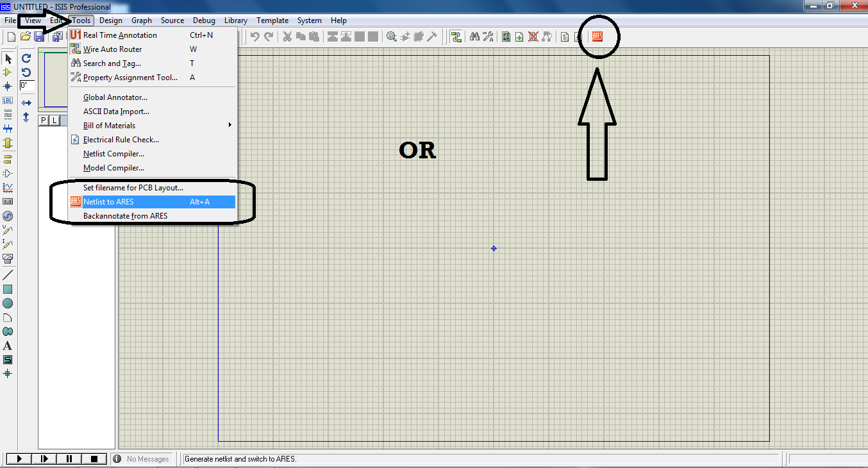Select the Tape Recorder Mode tool
Screen dimensions: 868x468
point(8,202)
